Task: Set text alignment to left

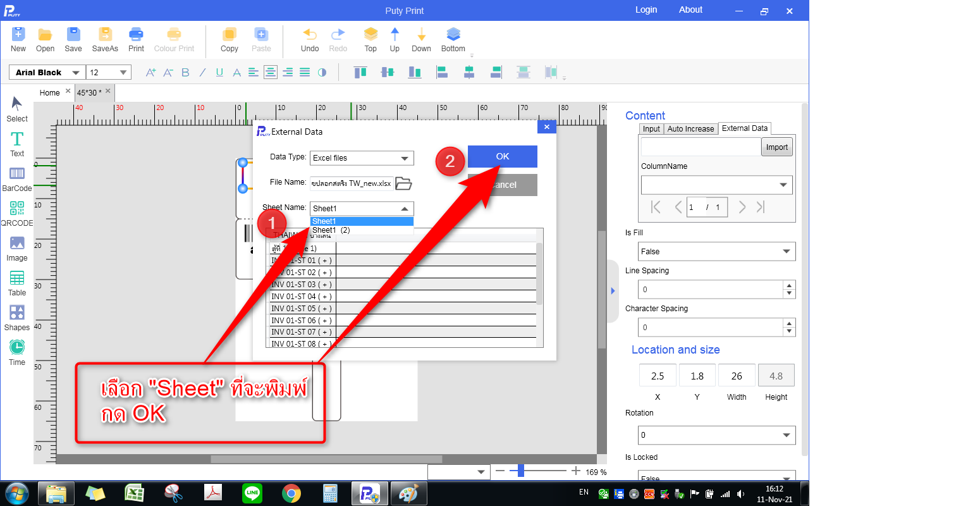Action: pyautogui.click(x=254, y=73)
